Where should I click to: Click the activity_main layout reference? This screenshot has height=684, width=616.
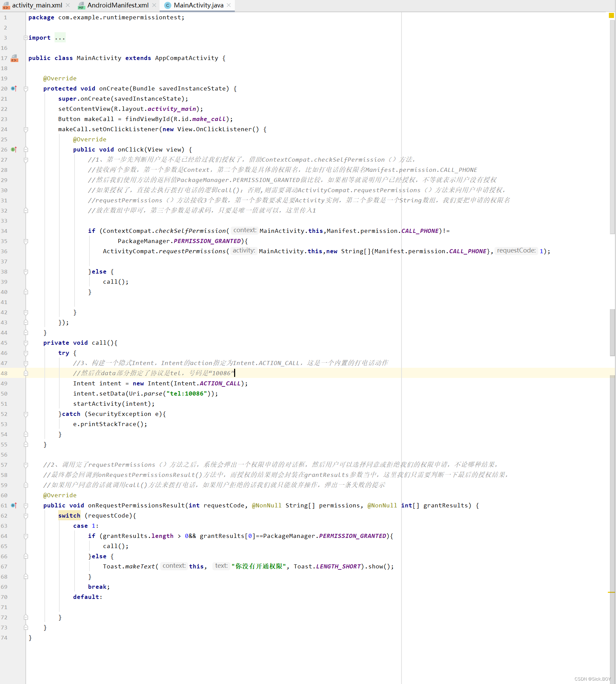[x=172, y=109]
